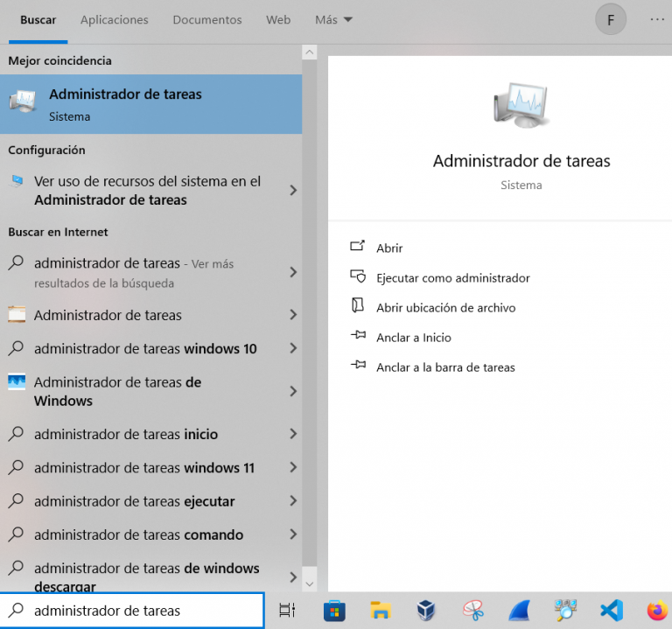Click the user account avatar 'F'
The width and height of the screenshot is (672, 629).
pyautogui.click(x=610, y=19)
